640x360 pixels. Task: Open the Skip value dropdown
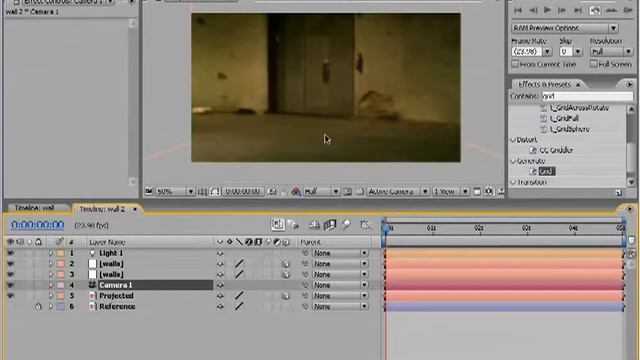[x=578, y=52]
